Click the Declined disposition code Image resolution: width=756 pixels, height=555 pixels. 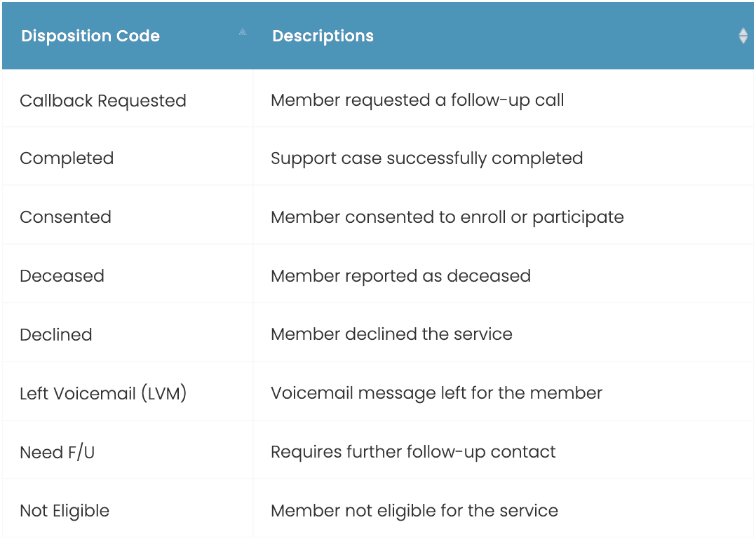(56, 335)
